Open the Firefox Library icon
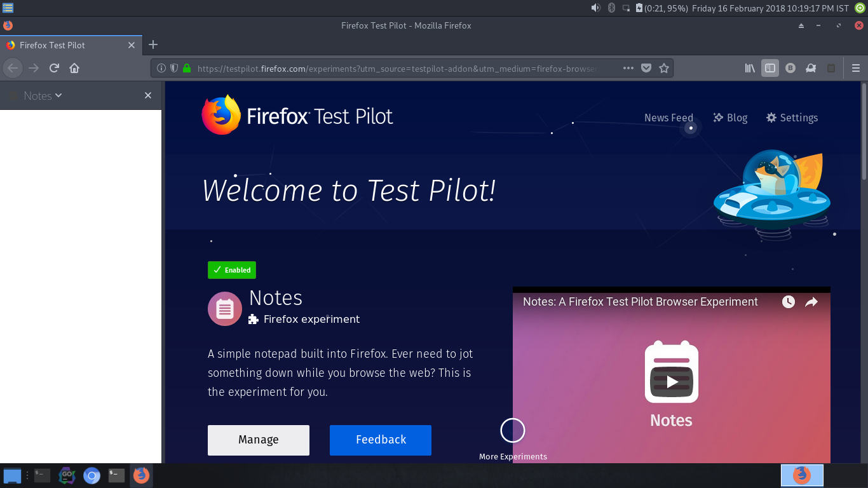This screenshot has width=868, height=488. 749,68
